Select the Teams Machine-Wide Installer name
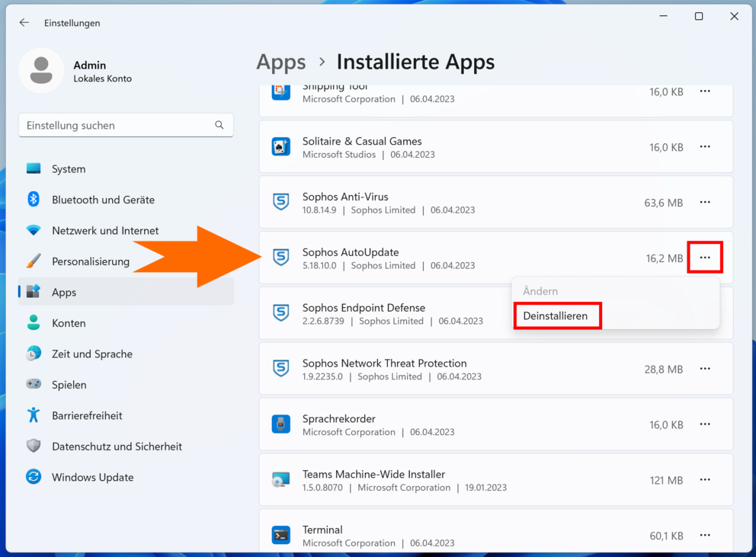Screen dimensions: 756x557 click(373, 474)
